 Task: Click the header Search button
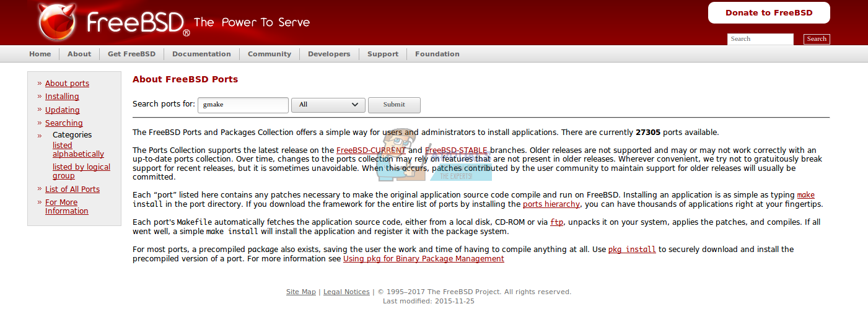(x=817, y=39)
